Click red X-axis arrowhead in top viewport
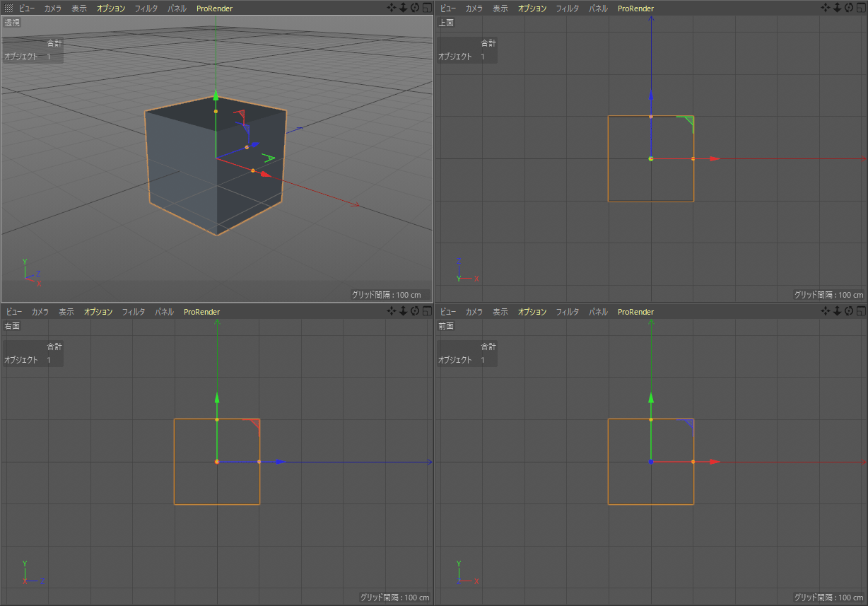868x606 pixels. coord(715,158)
